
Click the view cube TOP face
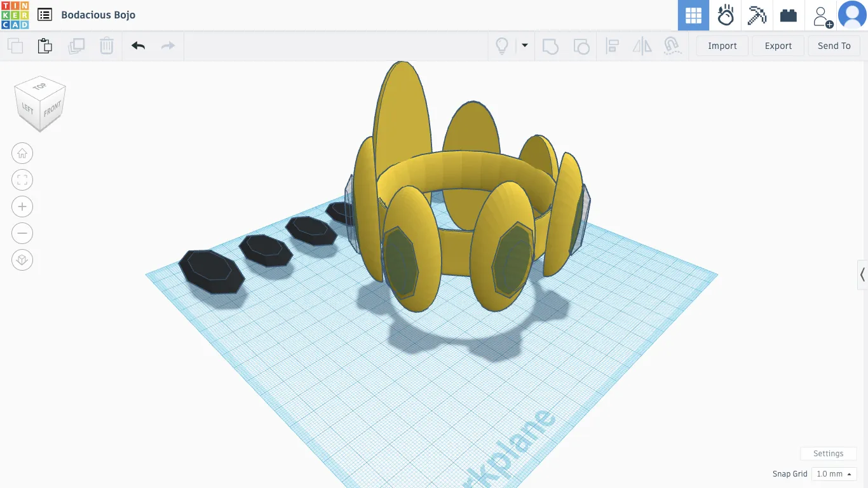(x=40, y=86)
